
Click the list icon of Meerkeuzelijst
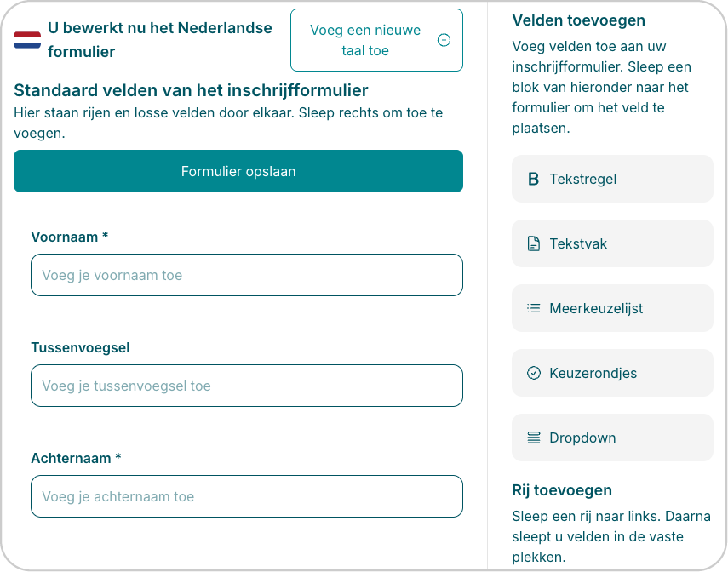534,308
